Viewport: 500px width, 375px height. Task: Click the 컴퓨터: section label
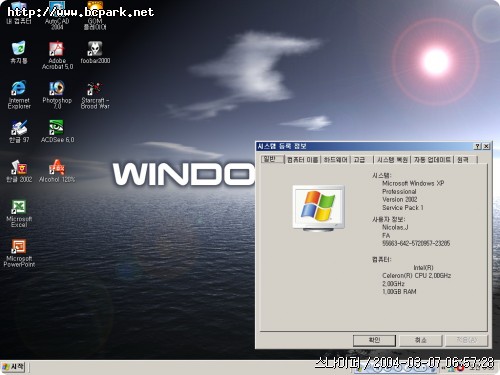381,259
